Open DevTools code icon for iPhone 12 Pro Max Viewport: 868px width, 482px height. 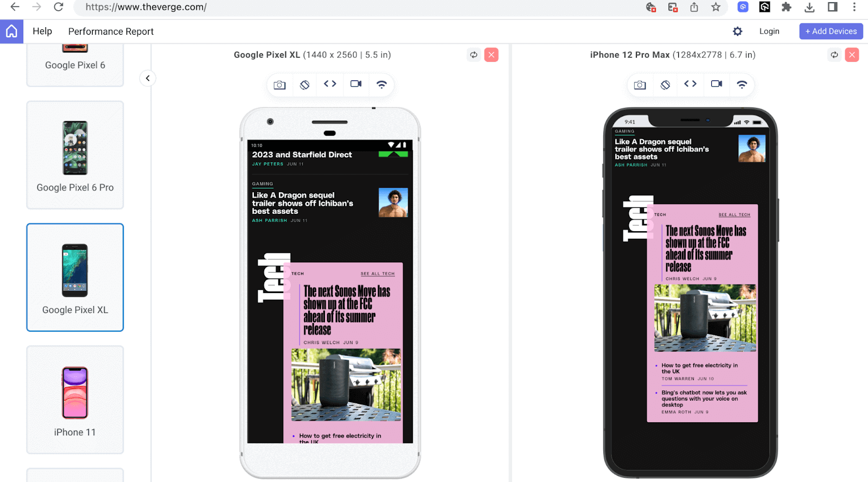[x=690, y=84]
